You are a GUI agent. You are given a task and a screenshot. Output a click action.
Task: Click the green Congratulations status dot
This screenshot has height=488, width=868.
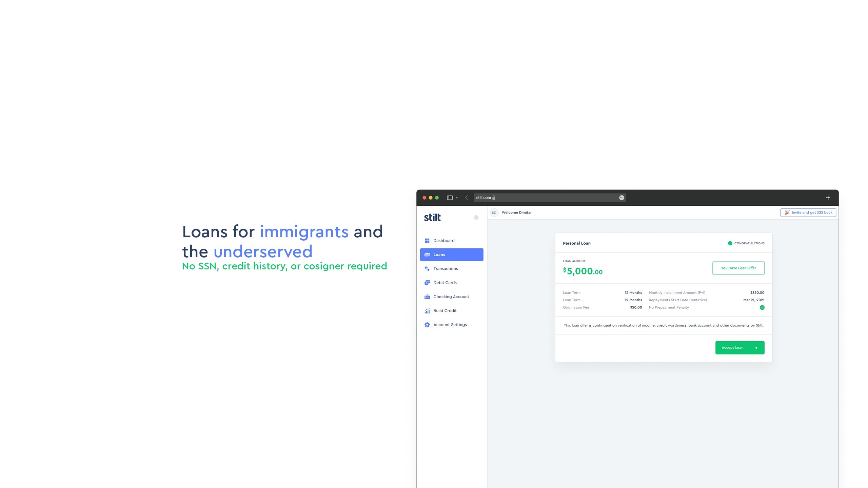[x=730, y=243]
